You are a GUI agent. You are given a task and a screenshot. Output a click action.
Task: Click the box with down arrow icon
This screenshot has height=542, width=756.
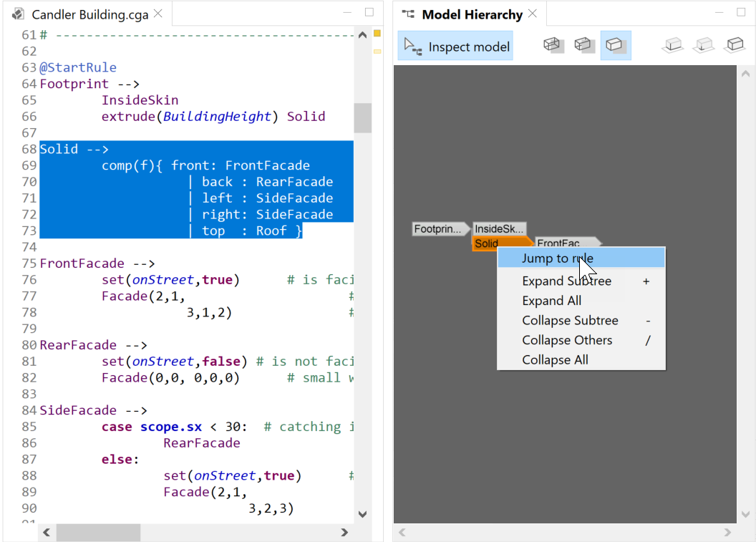[x=704, y=45]
